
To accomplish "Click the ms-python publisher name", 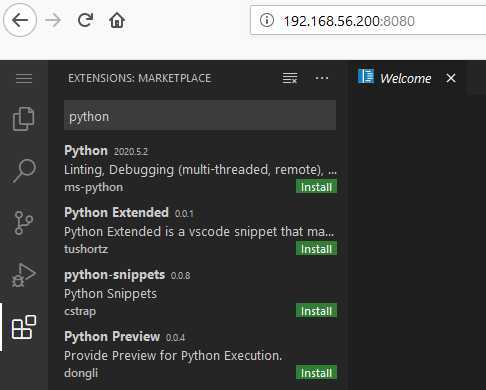I will click(94, 187).
